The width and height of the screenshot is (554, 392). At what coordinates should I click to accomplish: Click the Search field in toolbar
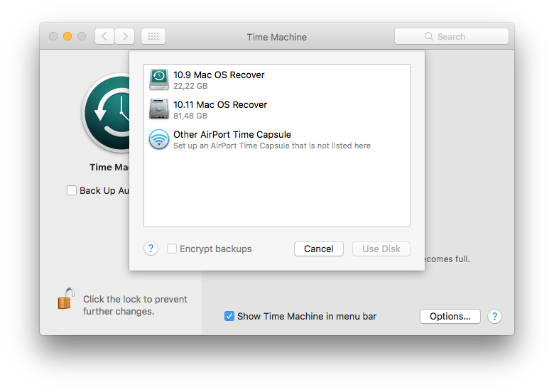(x=452, y=36)
